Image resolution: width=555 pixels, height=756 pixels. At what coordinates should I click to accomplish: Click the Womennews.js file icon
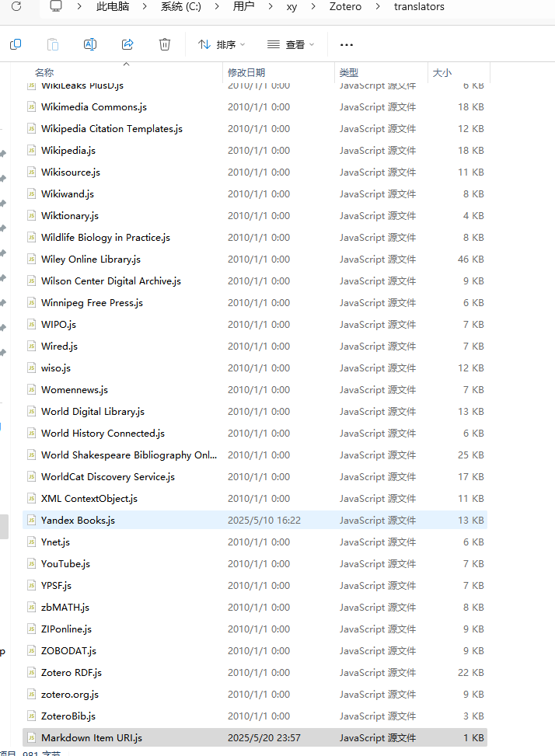pyautogui.click(x=31, y=389)
